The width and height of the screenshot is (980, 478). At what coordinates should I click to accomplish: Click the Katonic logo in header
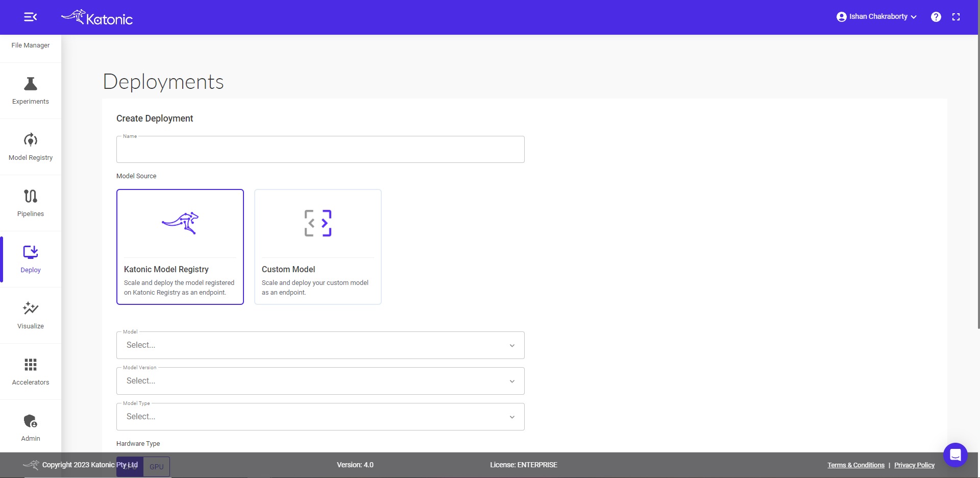(x=97, y=17)
